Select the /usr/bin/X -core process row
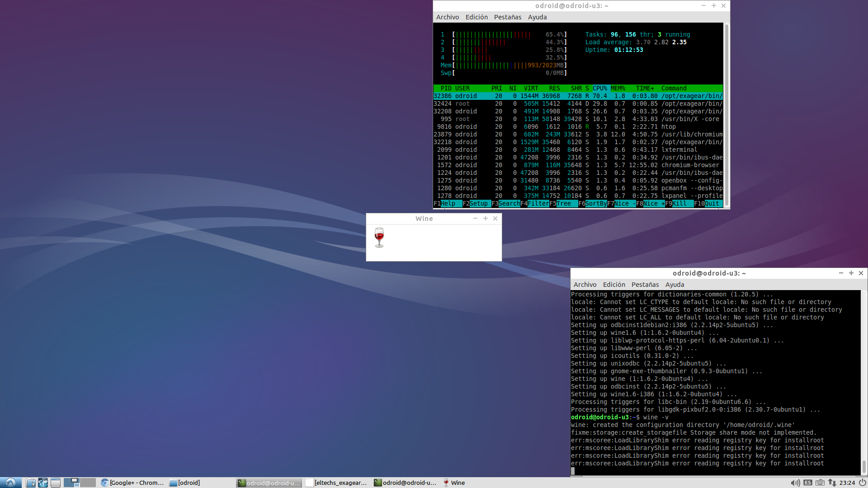 (578, 119)
